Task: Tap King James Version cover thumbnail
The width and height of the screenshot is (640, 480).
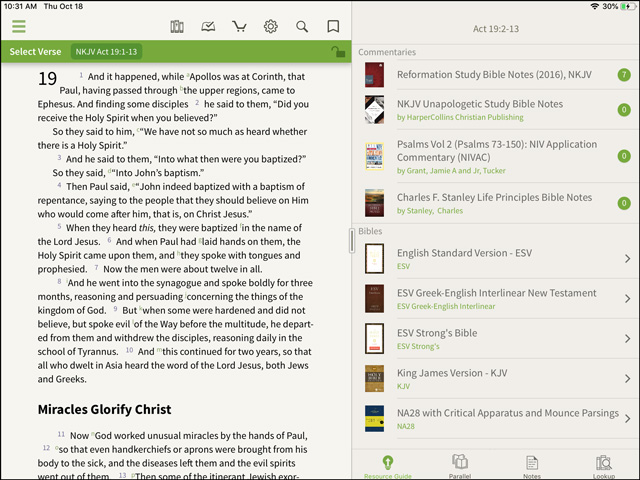Action: point(374,378)
